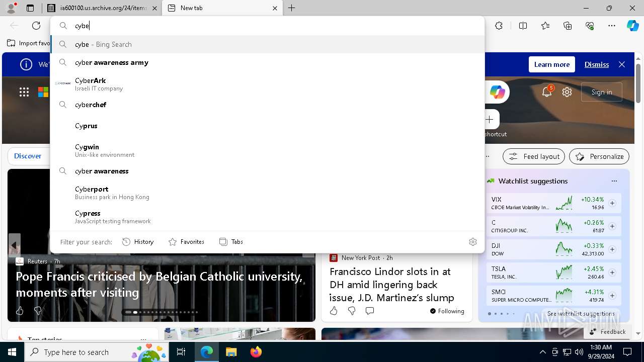This screenshot has height=362, width=644.
Task: Dismiss the banner with X icon
Action: [x=622, y=64]
